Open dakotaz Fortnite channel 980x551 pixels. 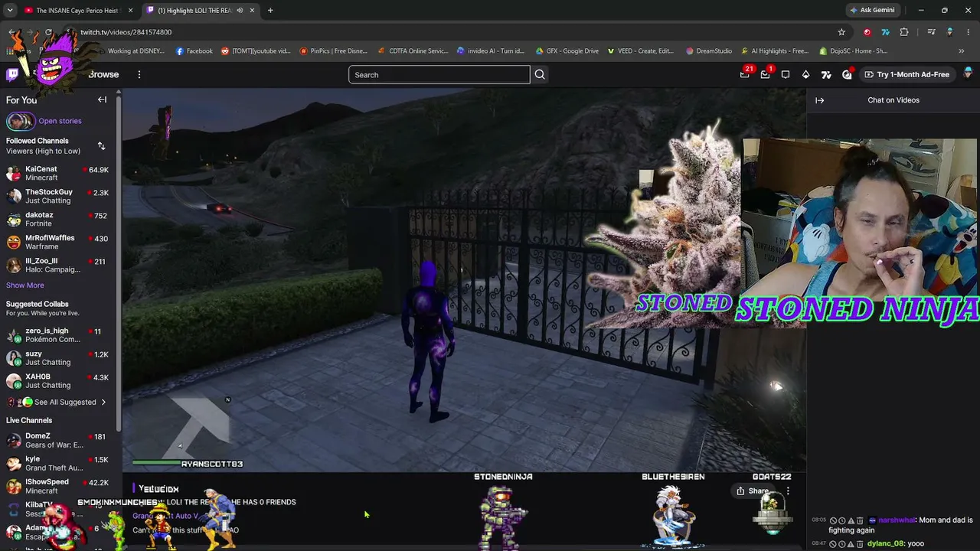pyautogui.click(x=57, y=219)
